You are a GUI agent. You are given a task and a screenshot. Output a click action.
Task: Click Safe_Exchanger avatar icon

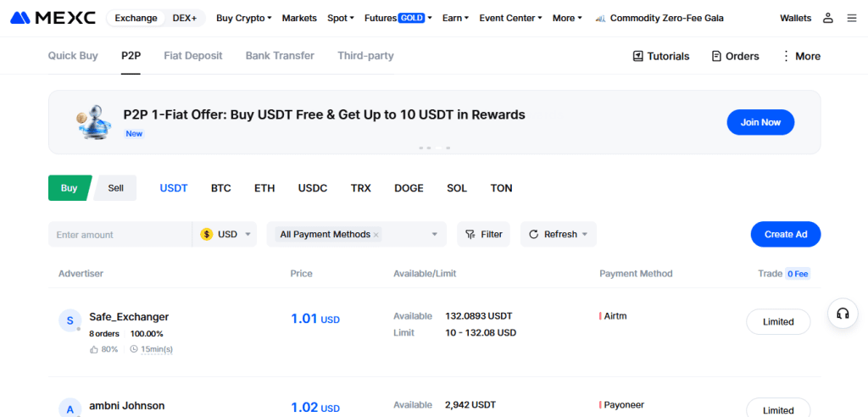pos(70,320)
